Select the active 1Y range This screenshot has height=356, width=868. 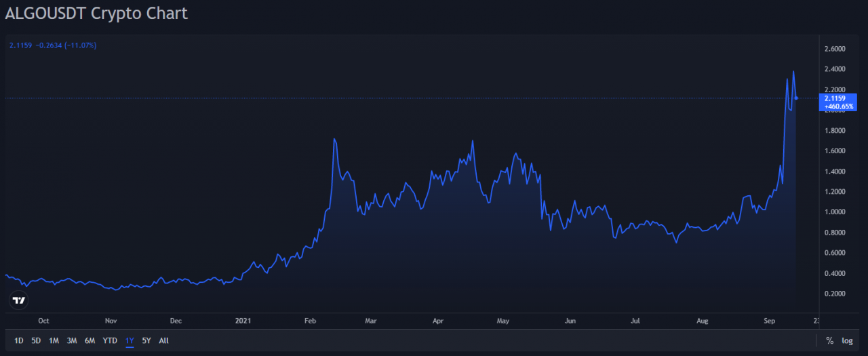(x=130, y=340)
